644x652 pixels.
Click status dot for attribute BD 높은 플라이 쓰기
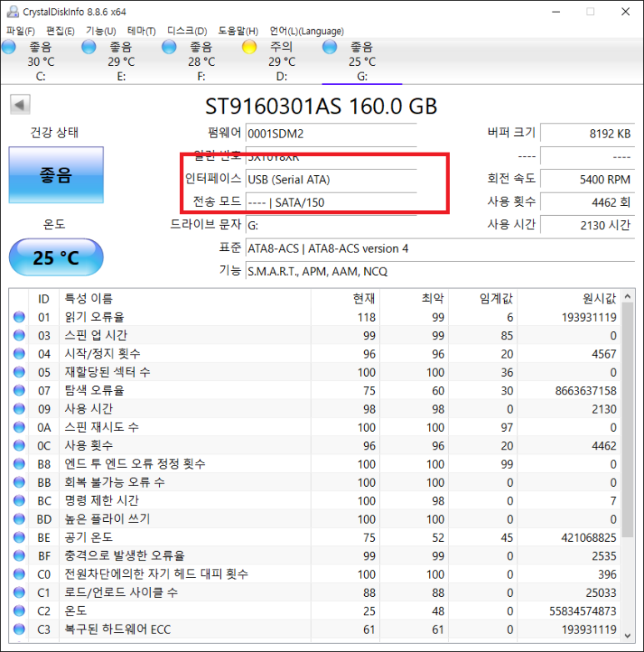(x=19, y=519)
